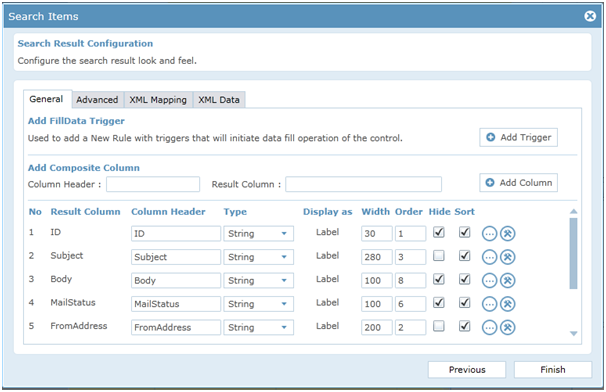The image size is (606, 392).
Task: Open the Type dropdown for MailStatus
Action: pyautogui.click(x=258, y=304)
